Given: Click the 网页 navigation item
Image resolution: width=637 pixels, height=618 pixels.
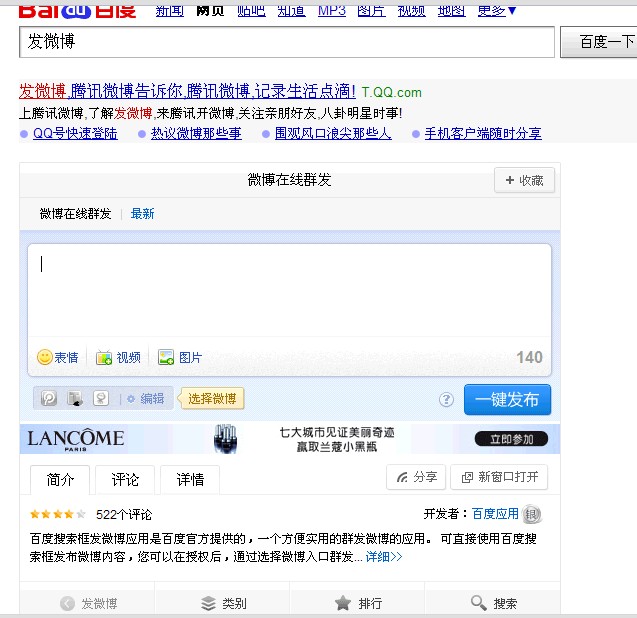Looking at the screenshot, I should click(210, 11).
